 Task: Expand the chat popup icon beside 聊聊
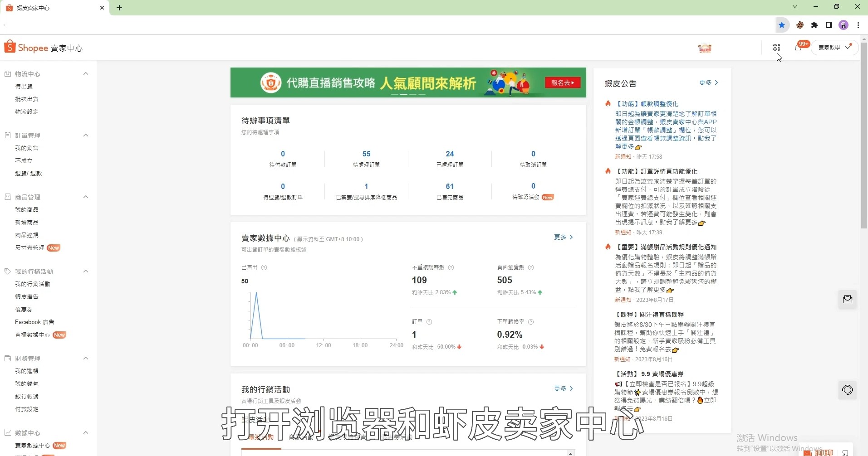click(x=845, y=452)
